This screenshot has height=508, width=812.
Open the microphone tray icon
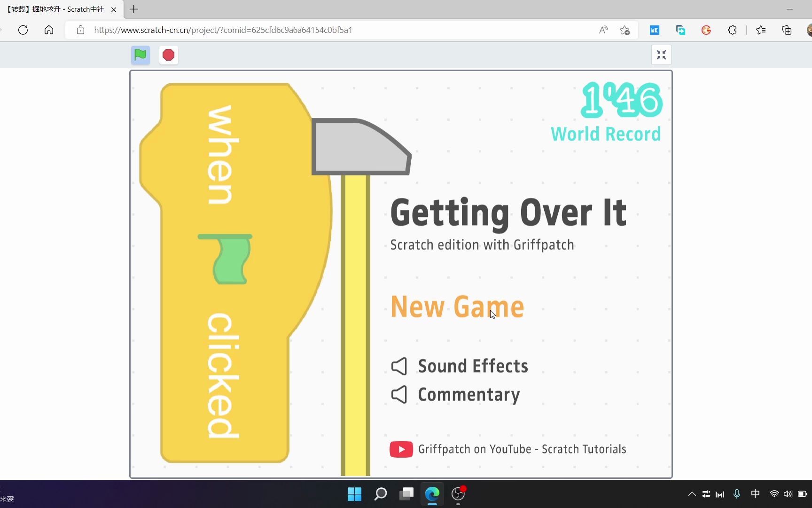[737, 494]
